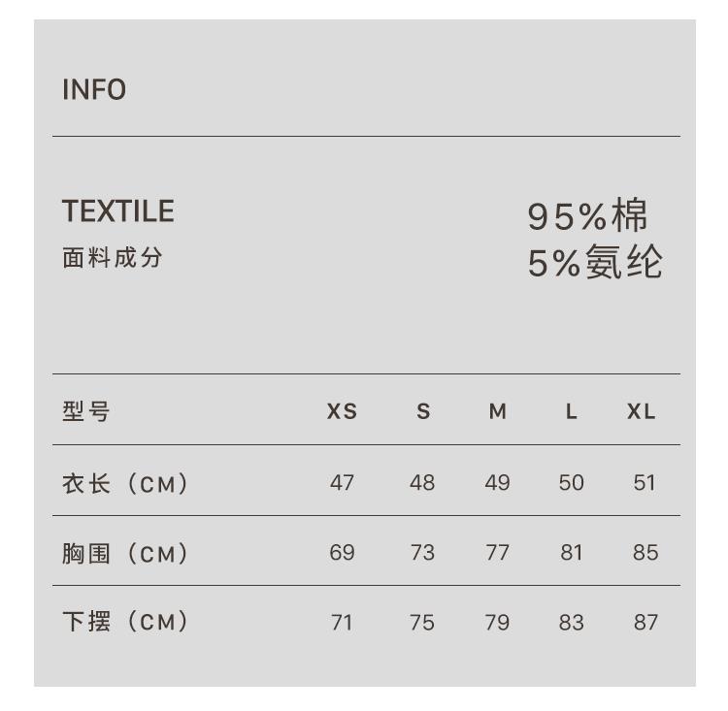Click garment length value 50 for L
The height and width of the screenshot is (711, 728).
click(572, 482)
